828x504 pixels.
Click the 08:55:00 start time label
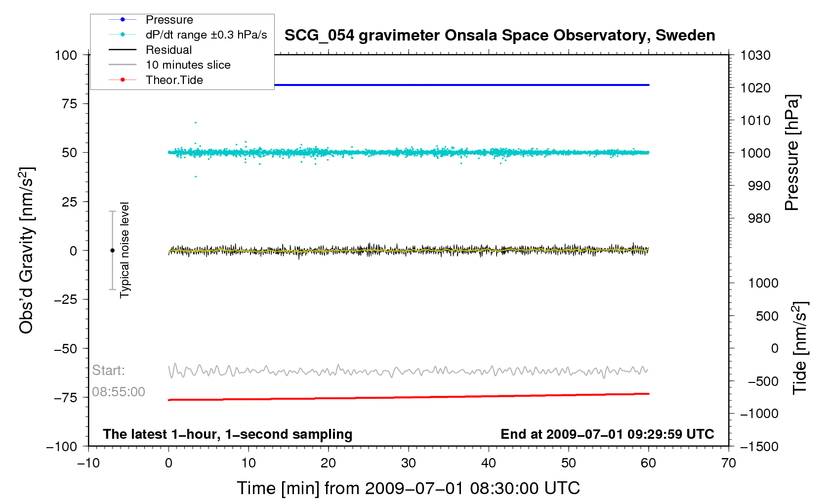(x=119, y=392)
